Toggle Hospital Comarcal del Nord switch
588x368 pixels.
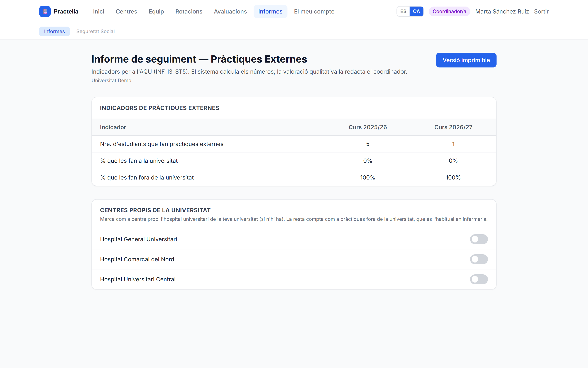[479, 259]
